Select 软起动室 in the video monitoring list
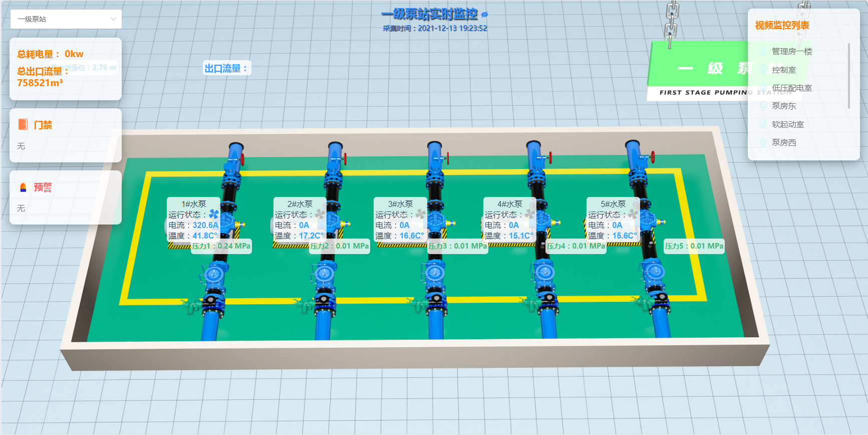The image size is (868, 435). [x=787, y=124]
